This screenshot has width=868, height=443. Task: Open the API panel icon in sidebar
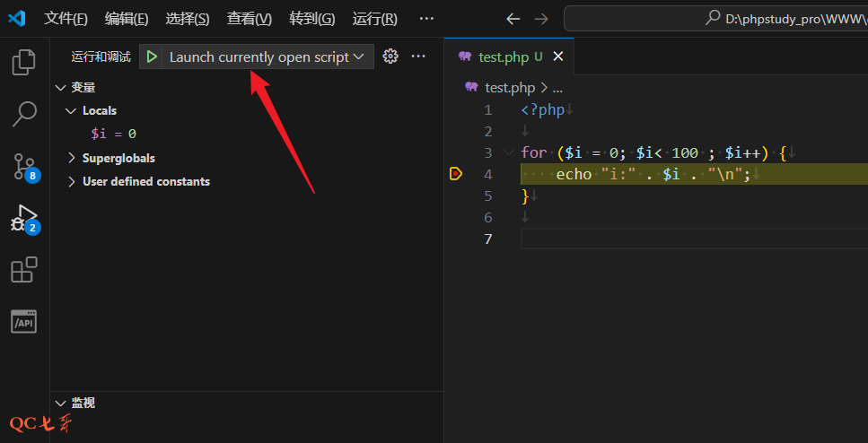tap(24, 321)
